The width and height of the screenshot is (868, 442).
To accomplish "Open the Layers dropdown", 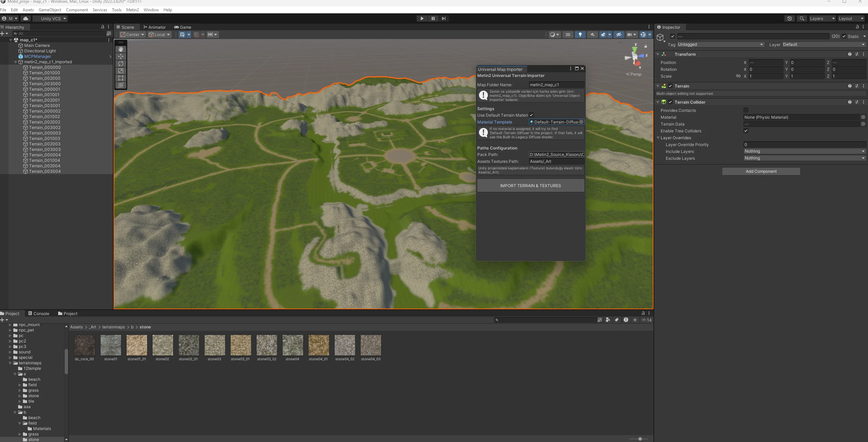I will (822, 18).
